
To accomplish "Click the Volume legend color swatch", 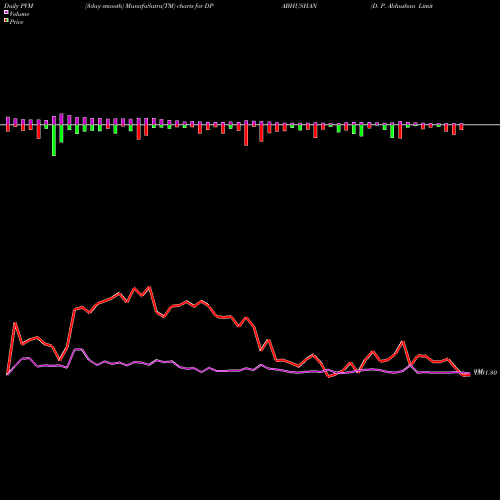I will (x=6, y=13).
